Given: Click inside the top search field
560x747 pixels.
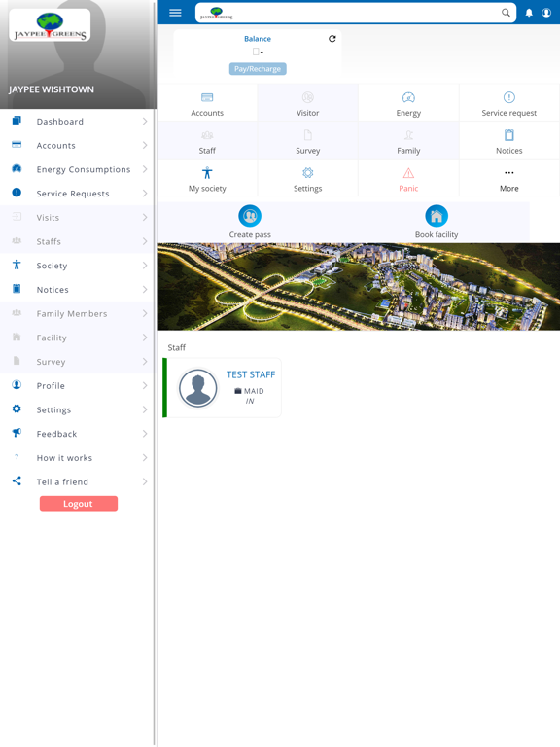Looking at the screenshot, I should pyautogui.click(x=356, y=13).
